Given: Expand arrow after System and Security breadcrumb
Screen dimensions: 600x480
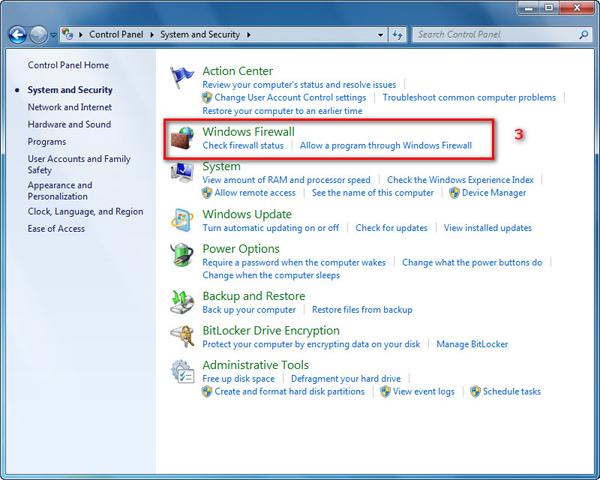Looking at the screenshot, I should coord(249,35).
